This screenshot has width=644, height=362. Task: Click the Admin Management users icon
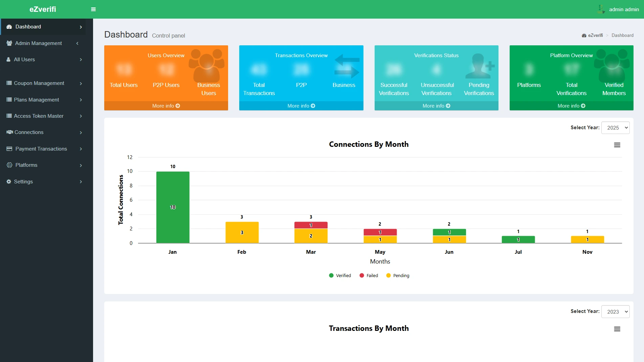click(9, 43)
